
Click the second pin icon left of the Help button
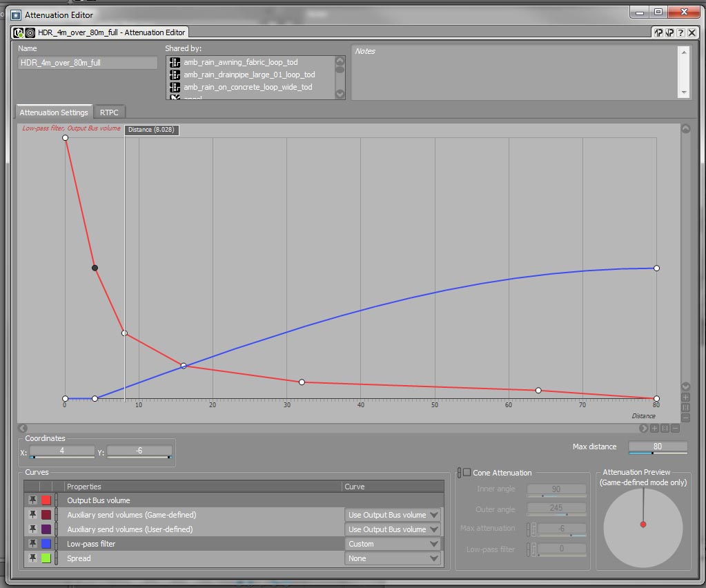point(669,32)
